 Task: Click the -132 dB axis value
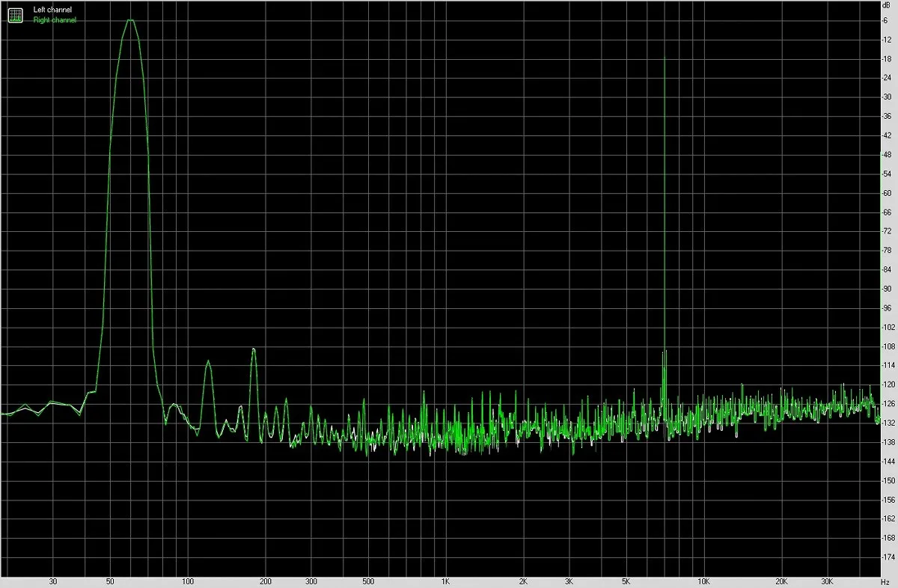pyautogui.click(x=890, y=423)
